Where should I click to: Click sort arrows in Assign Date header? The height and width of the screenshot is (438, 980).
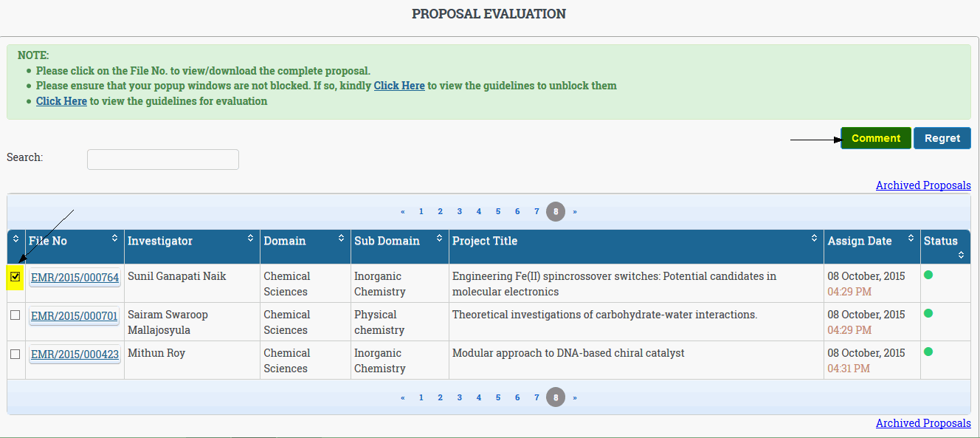coord(911,239)
